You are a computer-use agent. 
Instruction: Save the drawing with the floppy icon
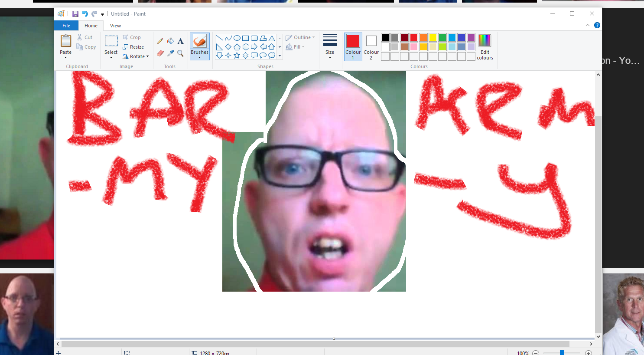[x=75, y=14]
